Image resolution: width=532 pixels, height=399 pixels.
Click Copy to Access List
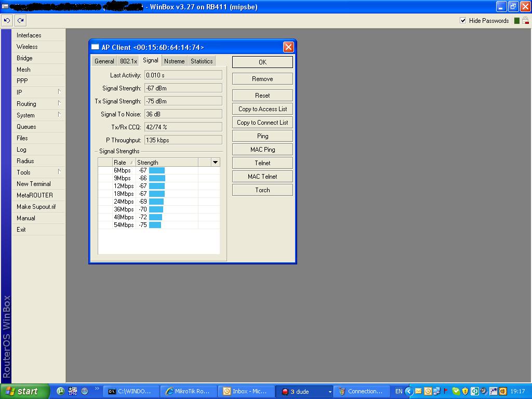(262, 109)
